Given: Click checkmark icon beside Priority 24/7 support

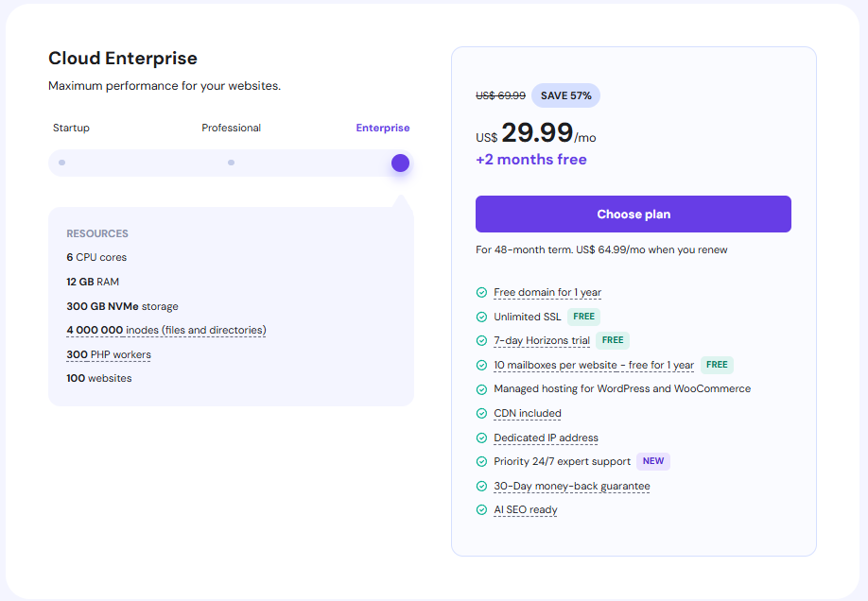Looking at the screenshot, I should (481, 462).
